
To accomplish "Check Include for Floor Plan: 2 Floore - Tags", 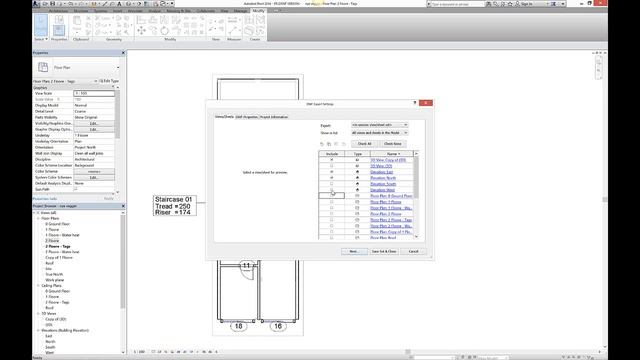I will pyautogui.click(x=331, y=220).
